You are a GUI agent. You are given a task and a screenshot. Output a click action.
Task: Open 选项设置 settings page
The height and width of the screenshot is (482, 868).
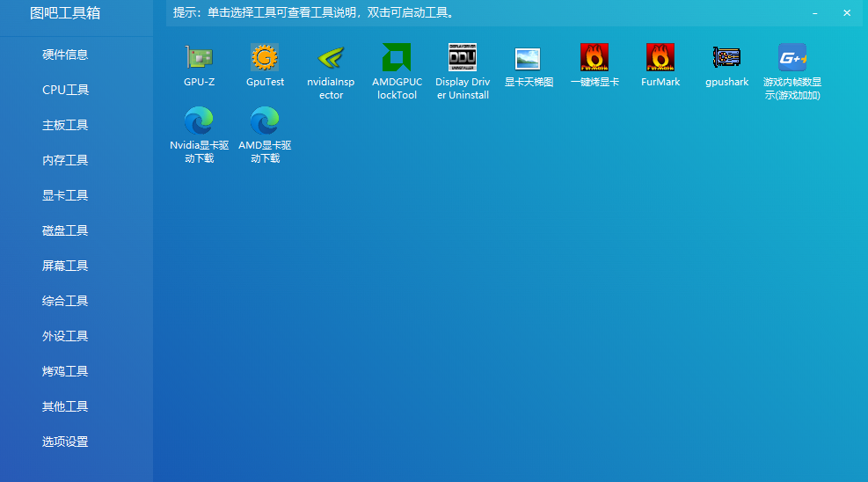pos(65,442)
